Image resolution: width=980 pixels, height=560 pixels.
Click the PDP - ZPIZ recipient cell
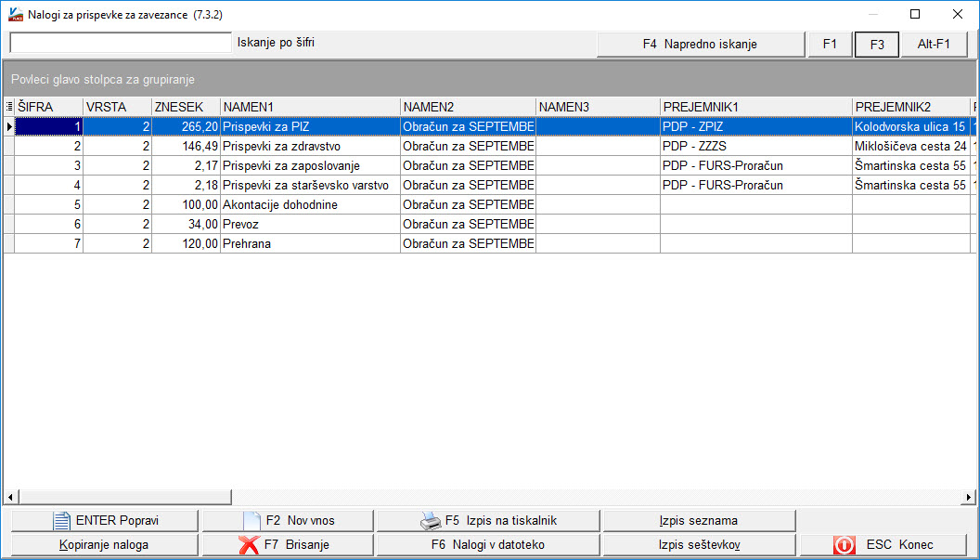click(x=756, y=127)
